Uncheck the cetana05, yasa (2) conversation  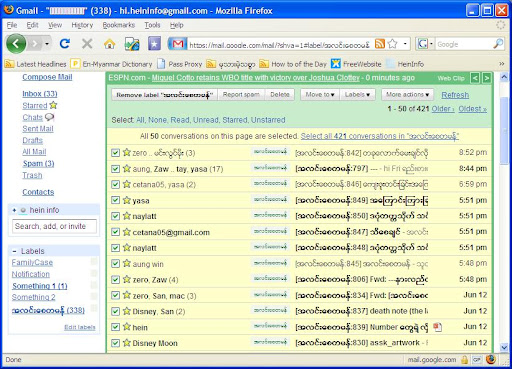[115, 184]
